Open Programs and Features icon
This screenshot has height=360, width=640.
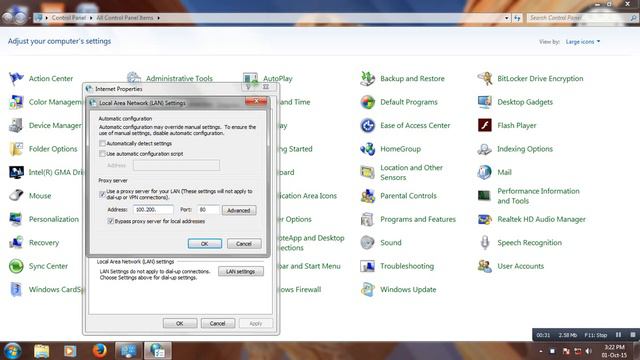click(367, 219)
